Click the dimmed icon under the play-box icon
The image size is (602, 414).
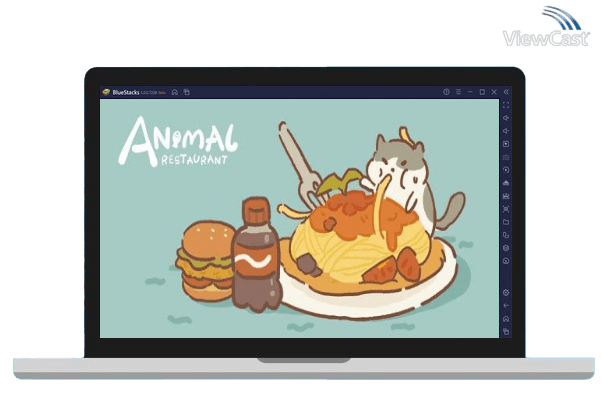(506, 157)
